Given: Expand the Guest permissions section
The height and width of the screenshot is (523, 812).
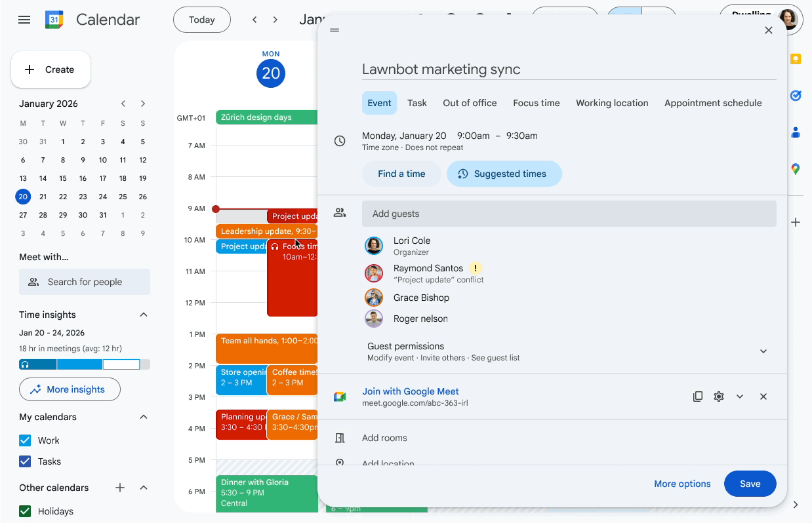Looking at the screenshot, I should 763,351.
